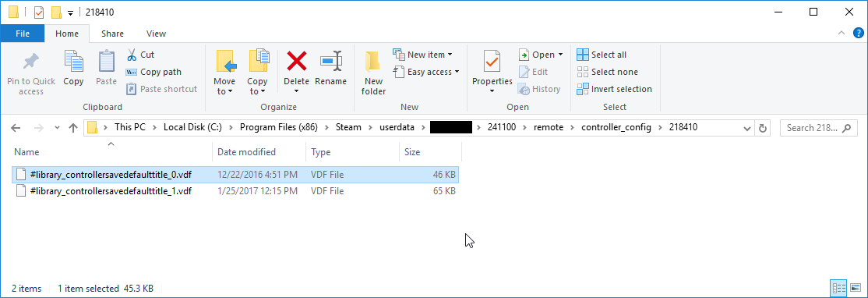868x298 pixels.
Task: Open the Move to menu
Action: 224,73
